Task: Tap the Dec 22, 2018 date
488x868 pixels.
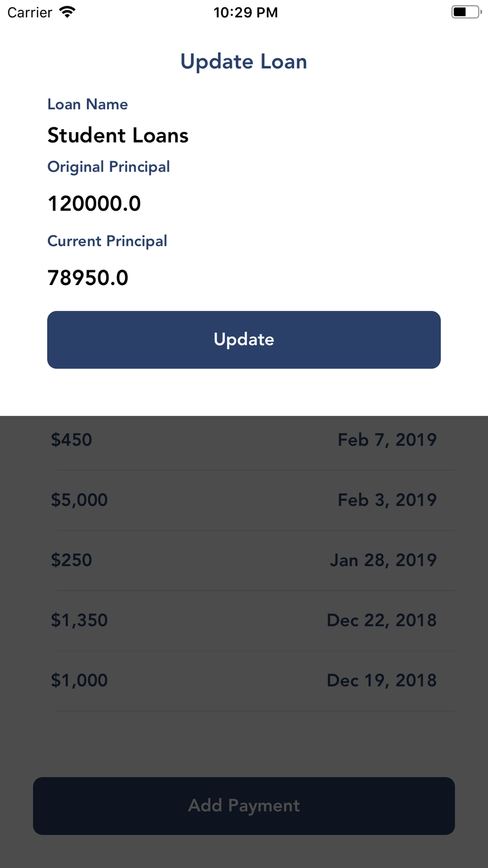Action: 382,620
